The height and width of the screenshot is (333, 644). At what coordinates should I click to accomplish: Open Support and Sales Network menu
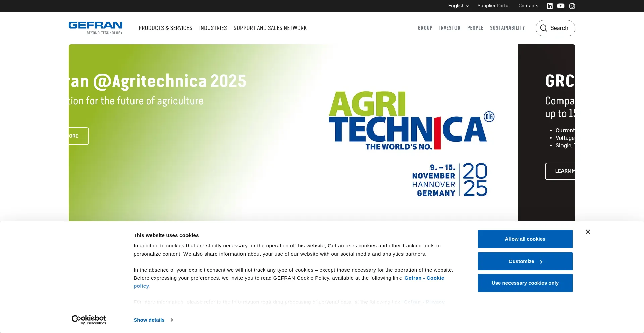click(x=270, y=28)
